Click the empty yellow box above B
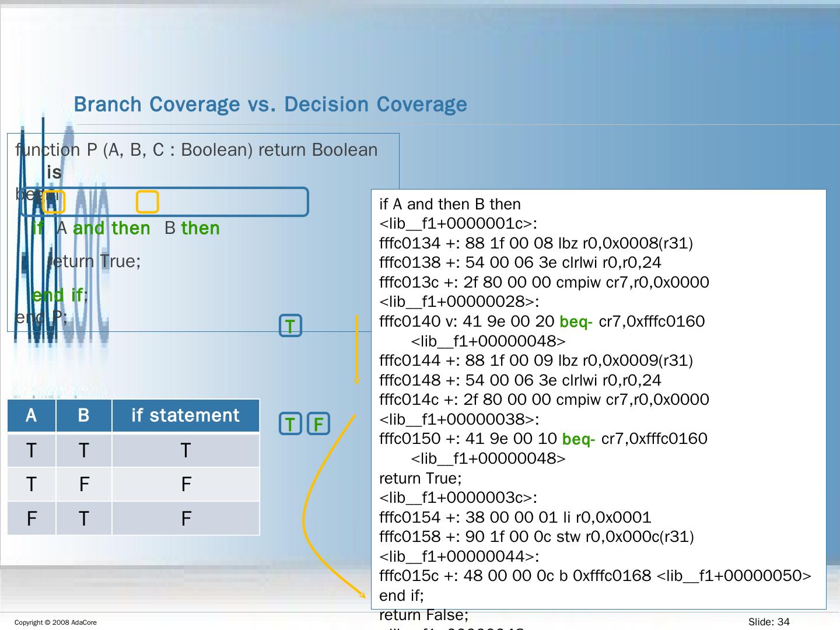840x630 pixels. 148,202
